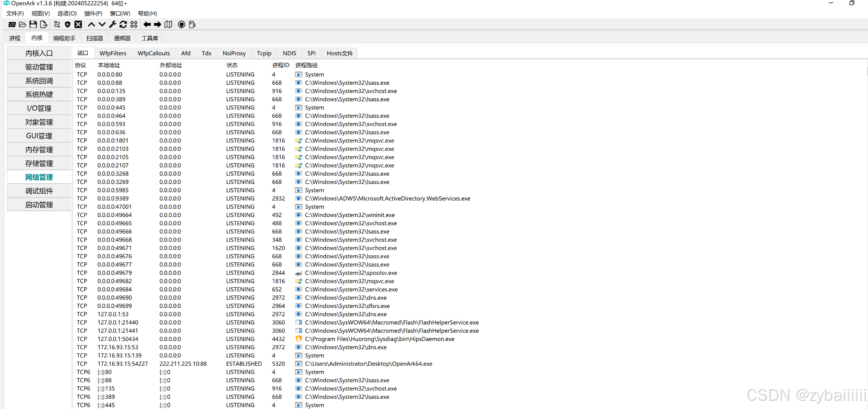Click the folded map toolbar icon
Image resolution: width=868 pixels, height=409 pixels.
click(168, 24)
